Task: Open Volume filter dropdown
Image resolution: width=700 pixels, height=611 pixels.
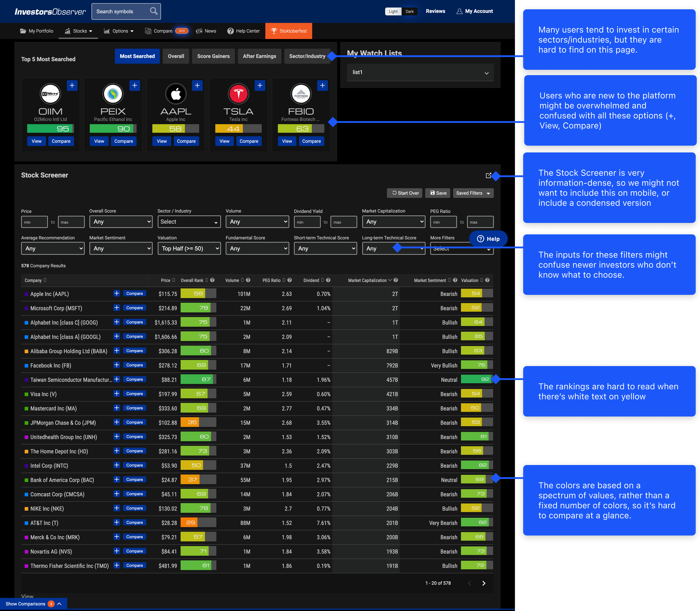Action: click(x=257, y=222)
